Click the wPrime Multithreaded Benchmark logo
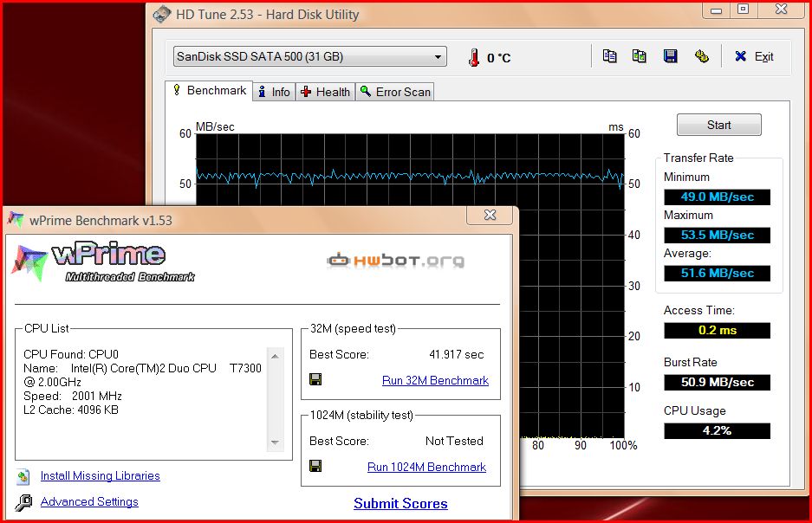812x523 pixels. [x=104, y=261]
